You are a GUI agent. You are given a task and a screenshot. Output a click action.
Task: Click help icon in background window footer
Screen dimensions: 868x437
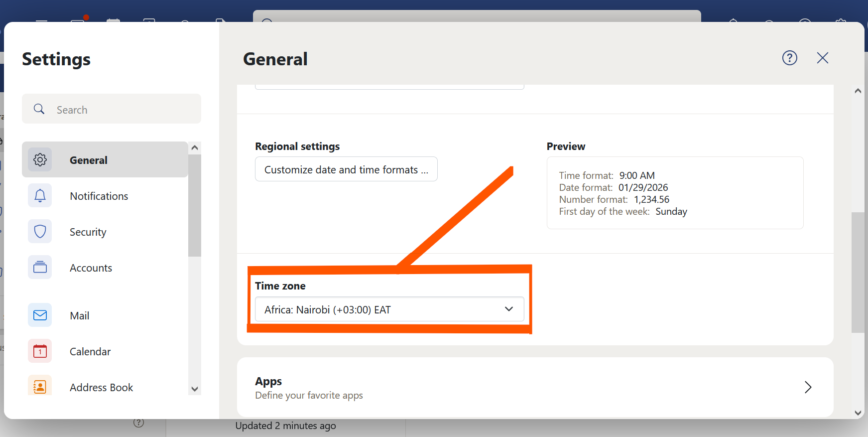click(139, 423)
